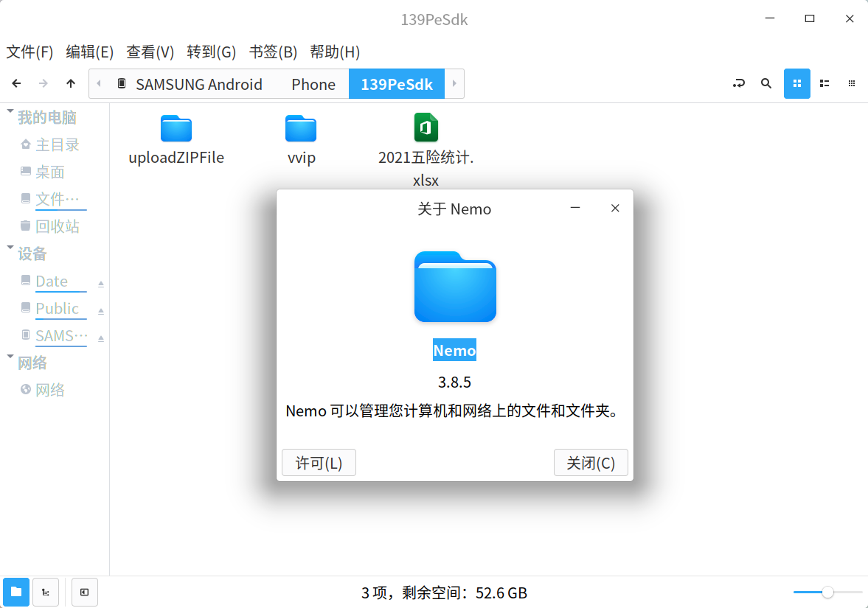Minimize the 139PeSdk window

pyautogui.click(x=769, y=19)
